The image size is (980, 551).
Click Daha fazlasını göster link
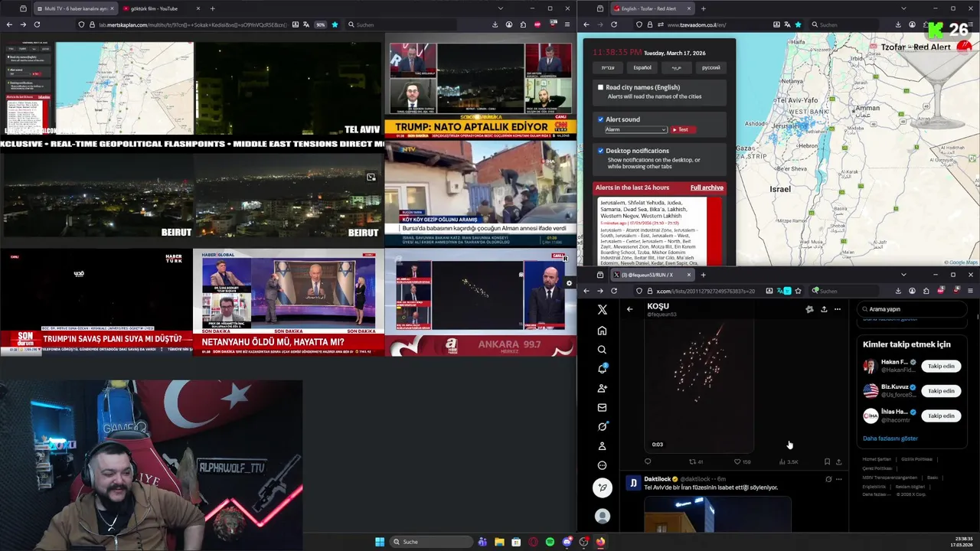click(x=890, y=439)
